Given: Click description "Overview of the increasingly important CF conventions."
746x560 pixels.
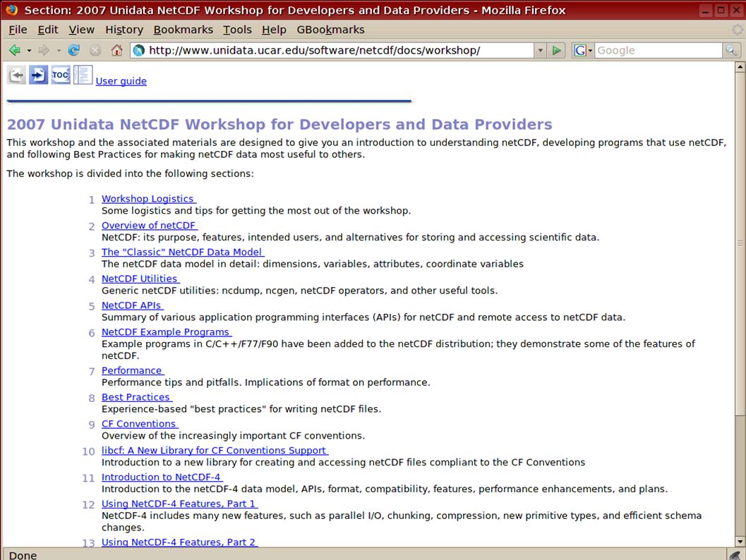Looking at the screenshot, I should point(233,435).
